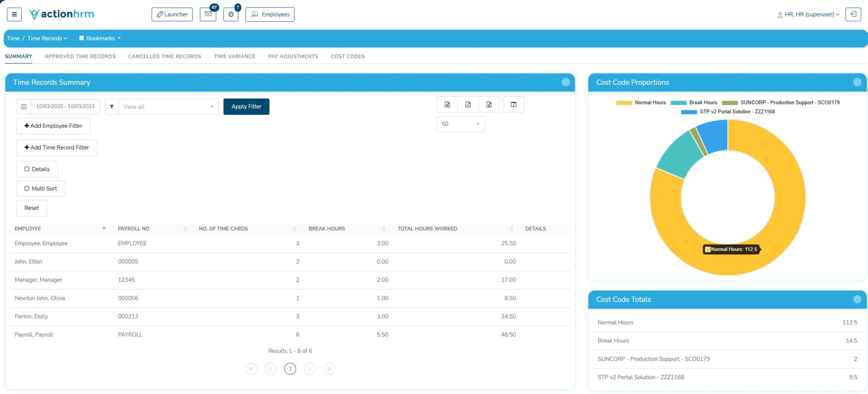Enable the Details checkbox
Image resolution: width=868 pixels, height=394 pixels.
click(x=27, y=169)
